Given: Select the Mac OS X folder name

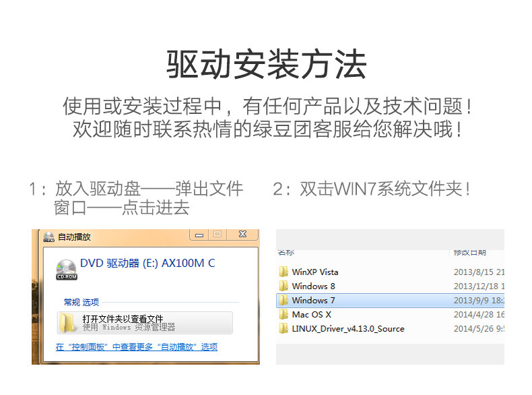Looking at the screenshot, I should pos(312,315).
